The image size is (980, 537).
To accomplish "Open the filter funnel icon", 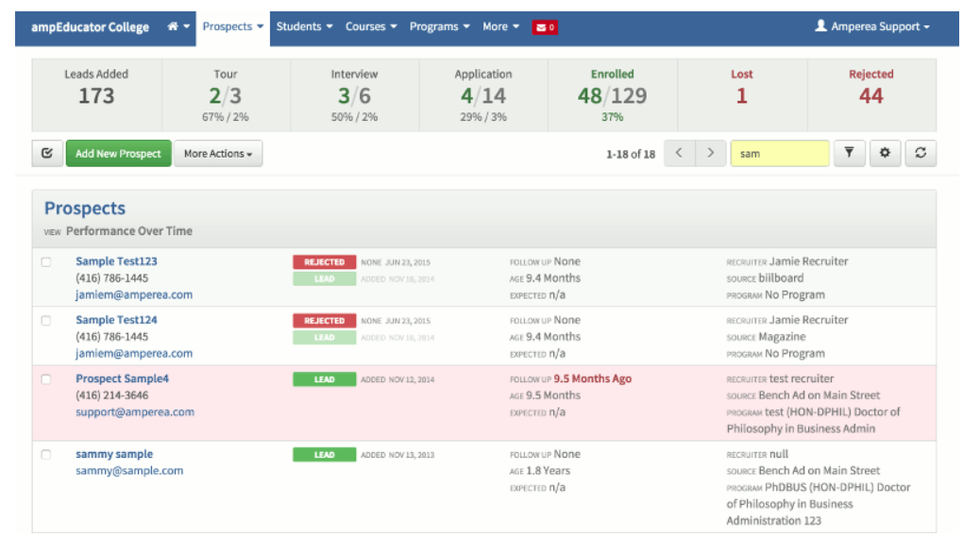I will tap(849, 154).
